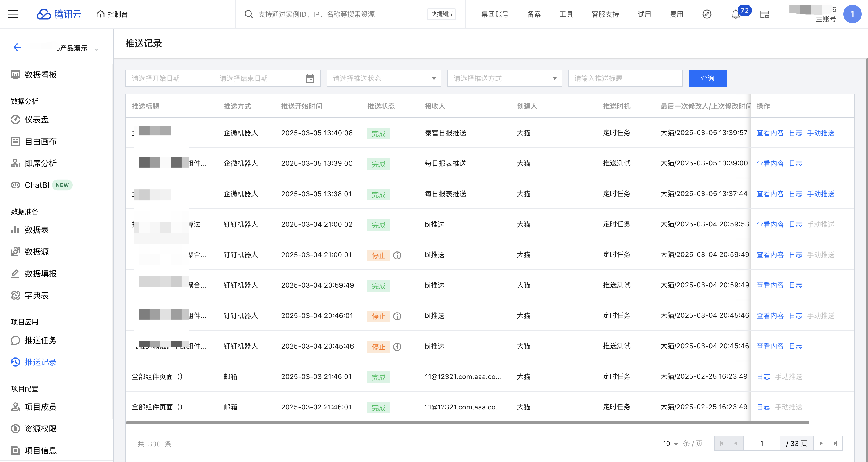The image size is (868, 462).
Task: Focus the 推送标题 input field
Action: click(625, 78)
